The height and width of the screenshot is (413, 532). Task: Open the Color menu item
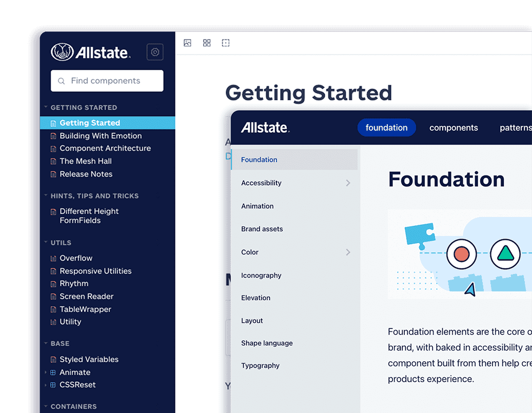[250, 252]
